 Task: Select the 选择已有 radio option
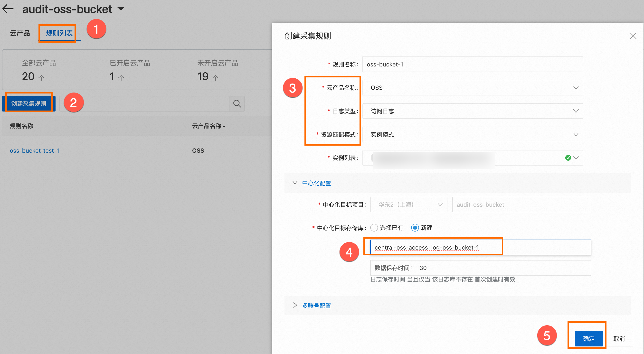[x=374, y=228]
